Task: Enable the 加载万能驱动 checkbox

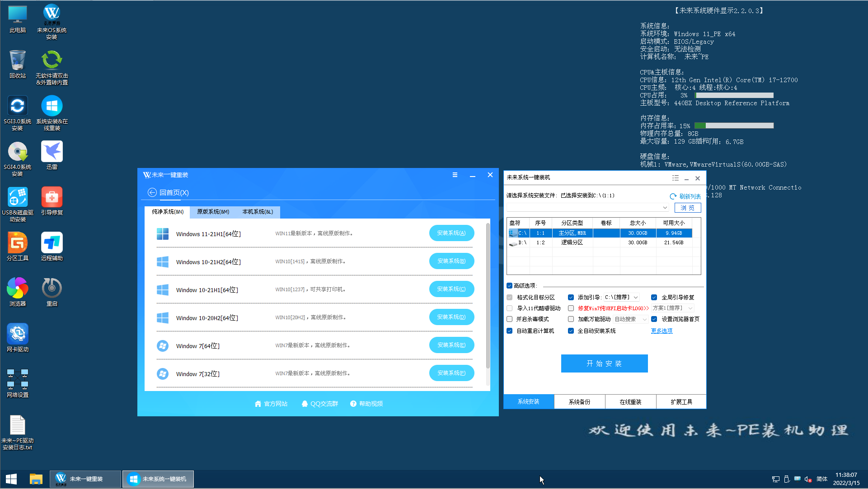Action: (571, 319)
